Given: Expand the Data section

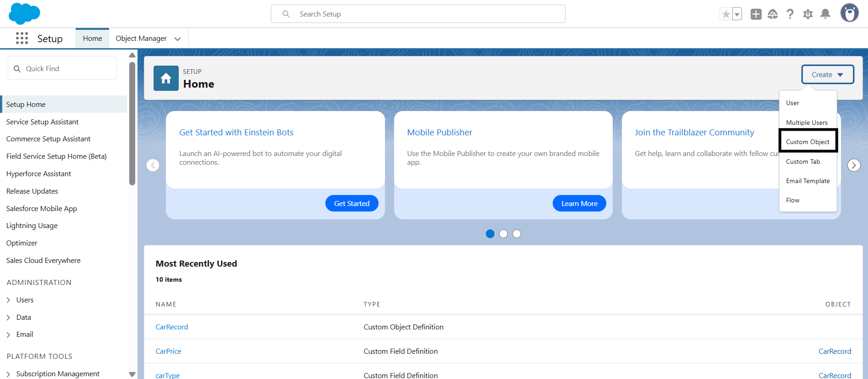Looking at the screenshot, I should (8, 318).
